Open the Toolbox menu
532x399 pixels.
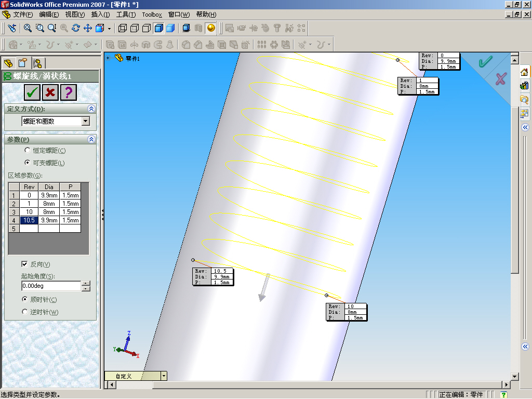click(152, 15)
